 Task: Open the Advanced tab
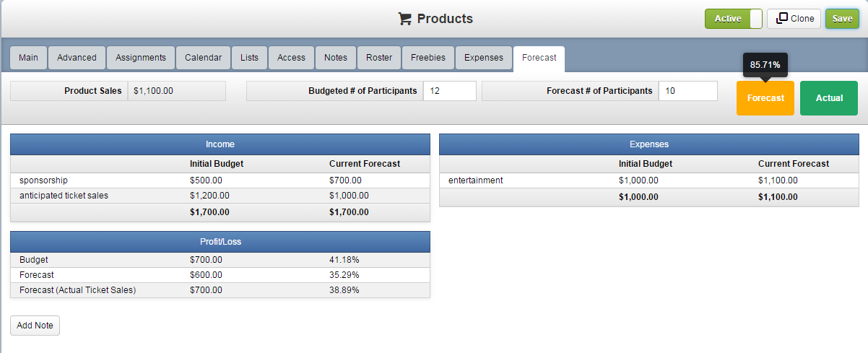click(77, 58)
